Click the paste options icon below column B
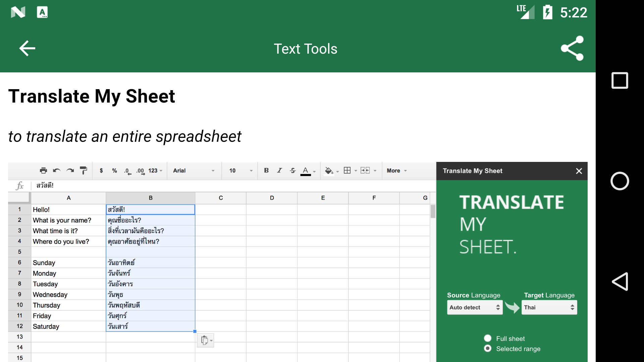 (206, 341)
